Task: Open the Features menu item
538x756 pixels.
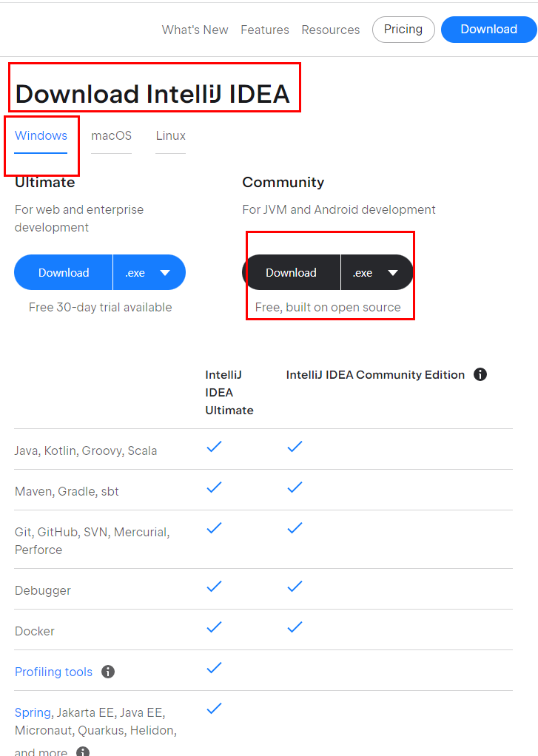Action: 265,30
